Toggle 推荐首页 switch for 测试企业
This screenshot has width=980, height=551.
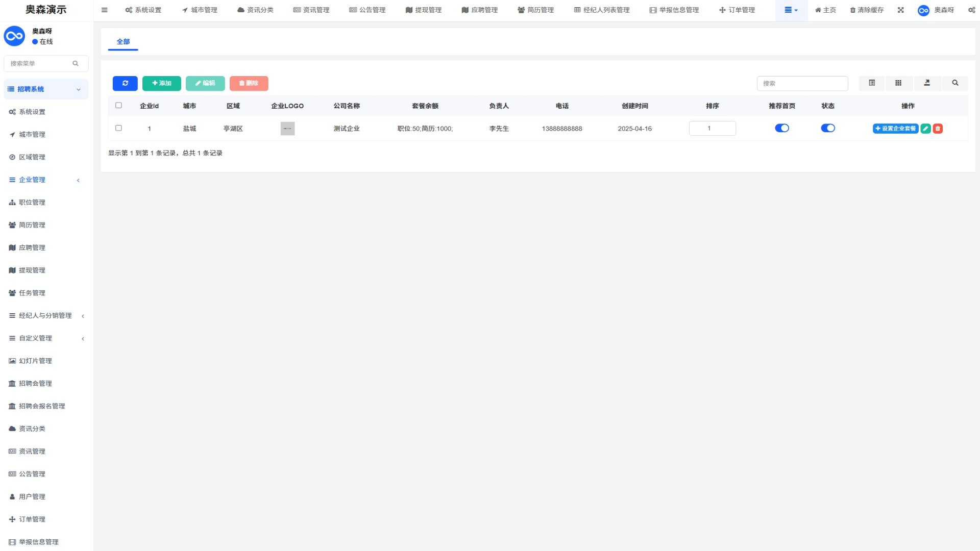point(781,128)
